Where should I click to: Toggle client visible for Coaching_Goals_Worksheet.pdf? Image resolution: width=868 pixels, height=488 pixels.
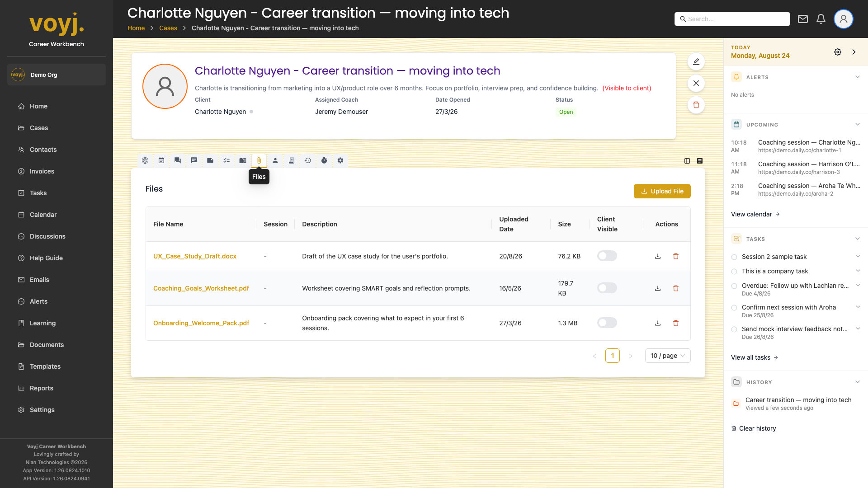607,288
